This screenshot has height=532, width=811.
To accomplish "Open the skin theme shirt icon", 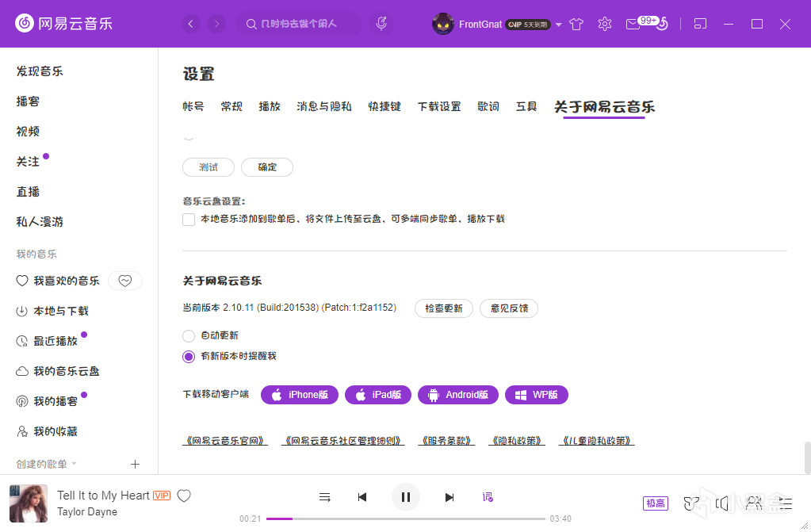I will 576,24.
